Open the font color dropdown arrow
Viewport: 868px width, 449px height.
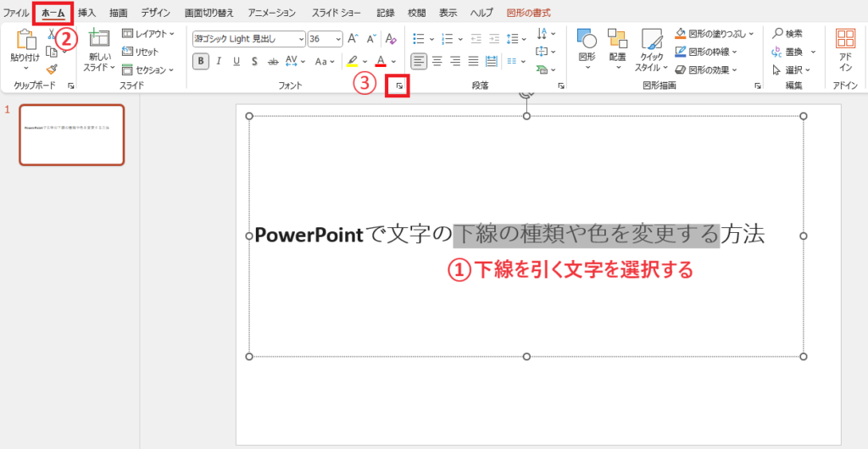point(393,61)
